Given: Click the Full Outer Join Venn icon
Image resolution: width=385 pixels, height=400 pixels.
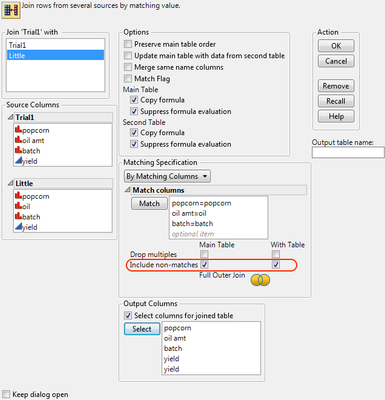Looking at the screenshot, I should pos(260,280).
